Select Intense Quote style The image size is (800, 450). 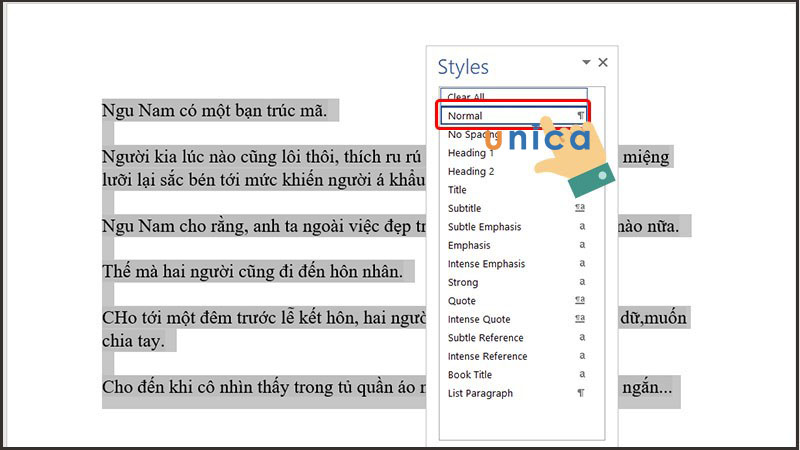pos(513,319)
